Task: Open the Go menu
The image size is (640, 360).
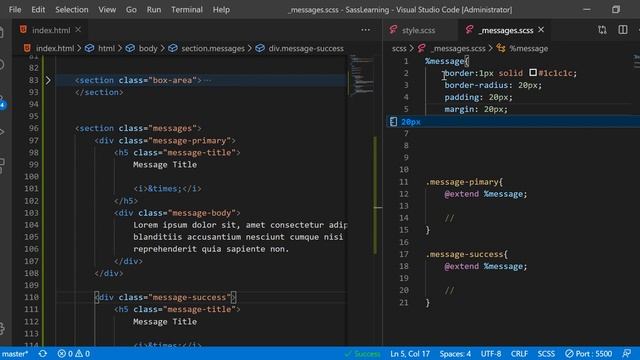Action: [x=131, y=9]
